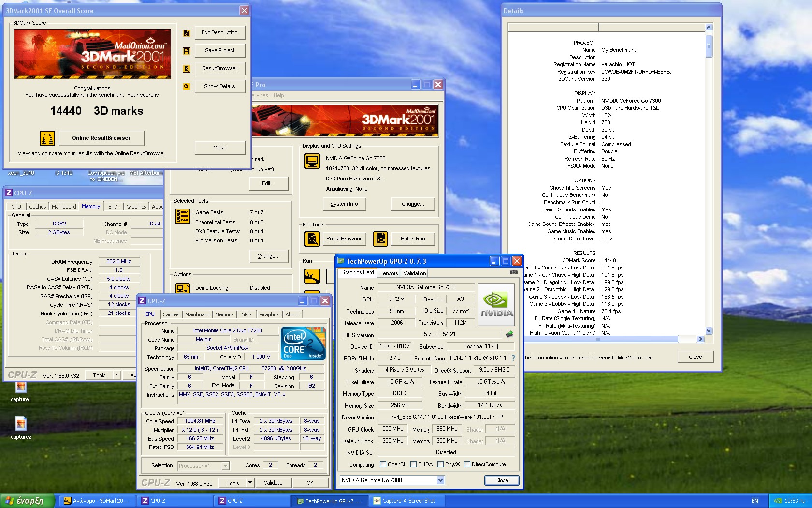Image resolution: width=812 pixels, height=508 pixels.
Task: Click the Online ResultBrowser button
Action: click(101, 138)
